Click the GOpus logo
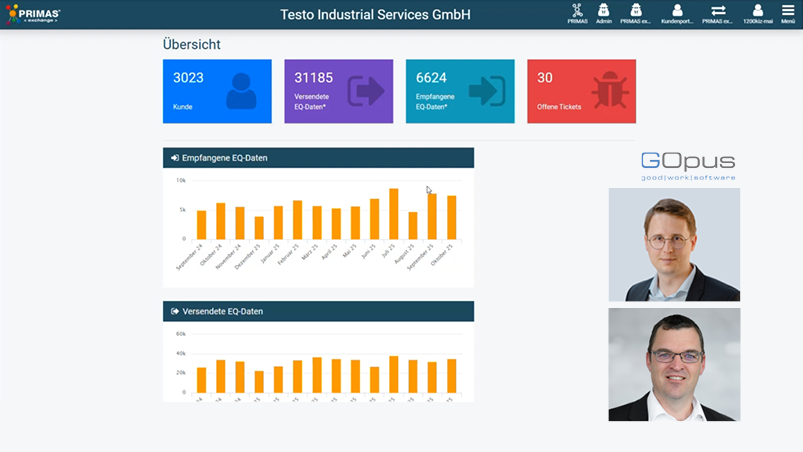Image resolution: width=803 pixels, height=452 pixels. tap(688, 165)
